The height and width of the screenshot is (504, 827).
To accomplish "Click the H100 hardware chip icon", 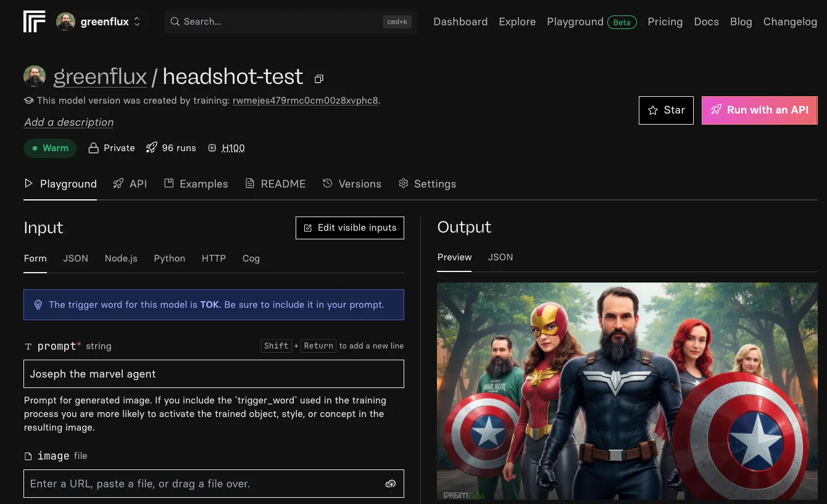I will coord(212,148).
